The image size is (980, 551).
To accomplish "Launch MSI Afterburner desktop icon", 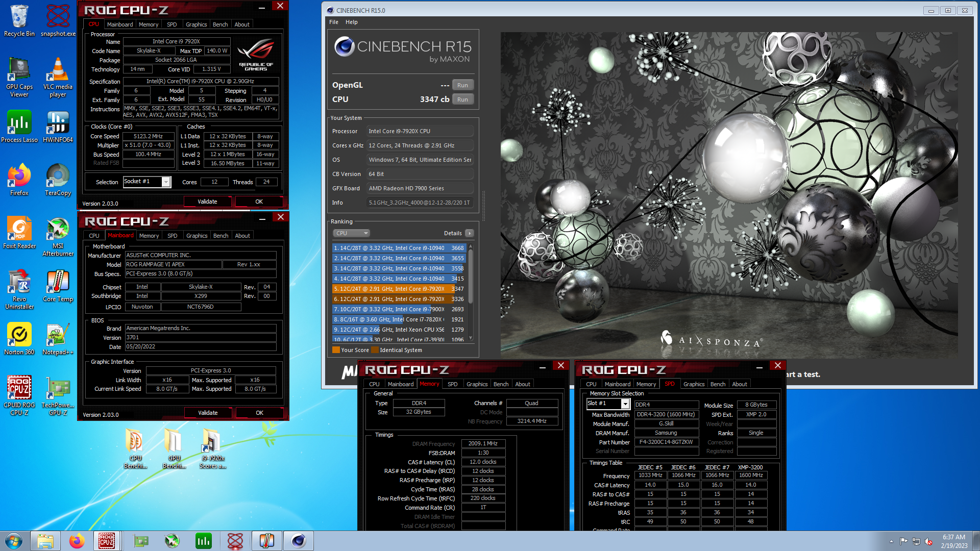I will 58,236.
